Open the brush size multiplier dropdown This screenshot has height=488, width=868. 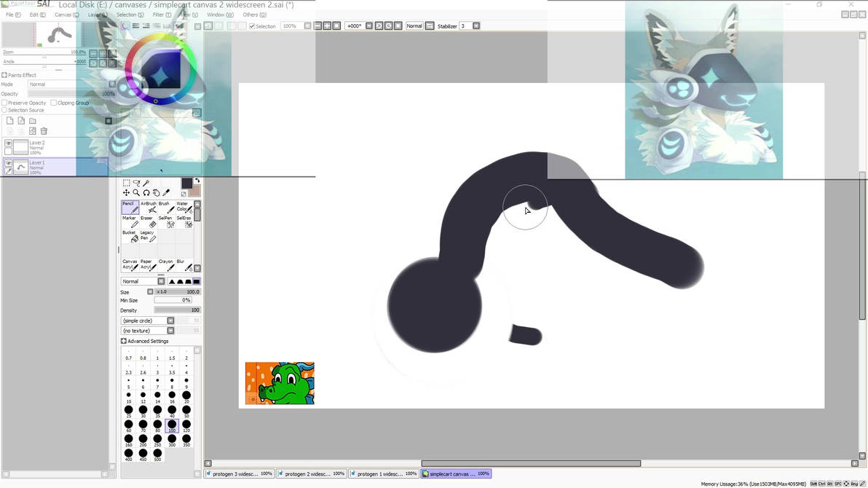click(150, 291)
